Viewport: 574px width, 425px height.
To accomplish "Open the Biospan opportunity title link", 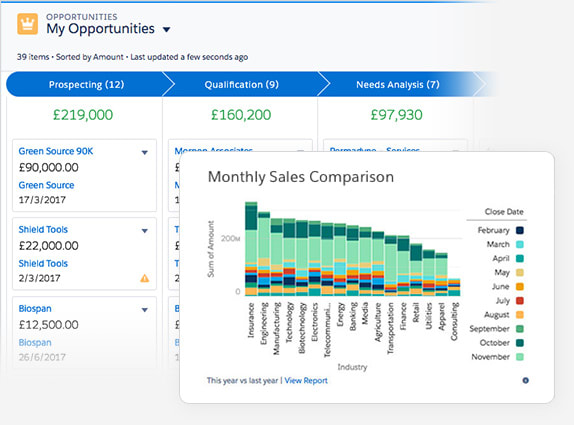I will pos(35,309).
